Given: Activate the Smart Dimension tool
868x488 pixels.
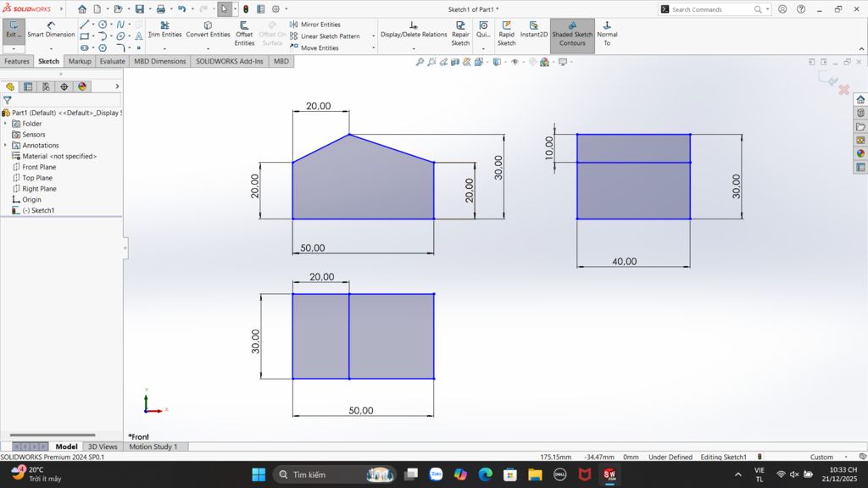Looking at the screenshot, I should [x=51, y=30].
